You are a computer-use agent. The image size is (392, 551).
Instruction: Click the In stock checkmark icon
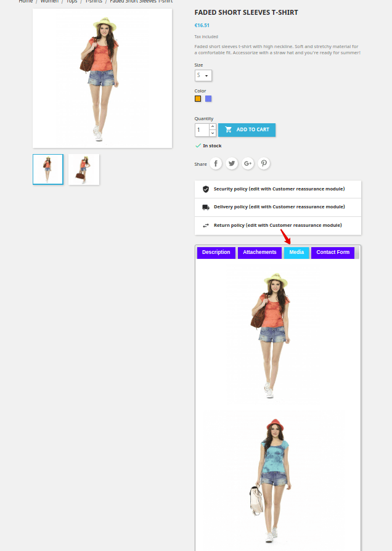point(198,145)
